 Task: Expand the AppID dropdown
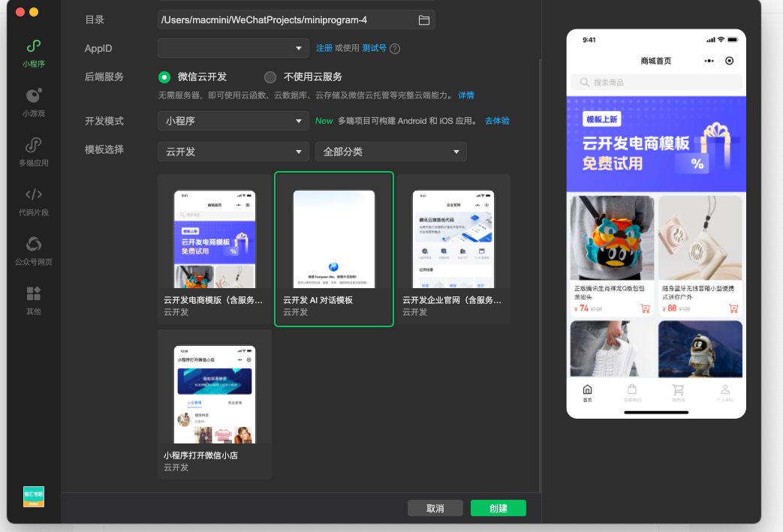click(x=233, y=49)
